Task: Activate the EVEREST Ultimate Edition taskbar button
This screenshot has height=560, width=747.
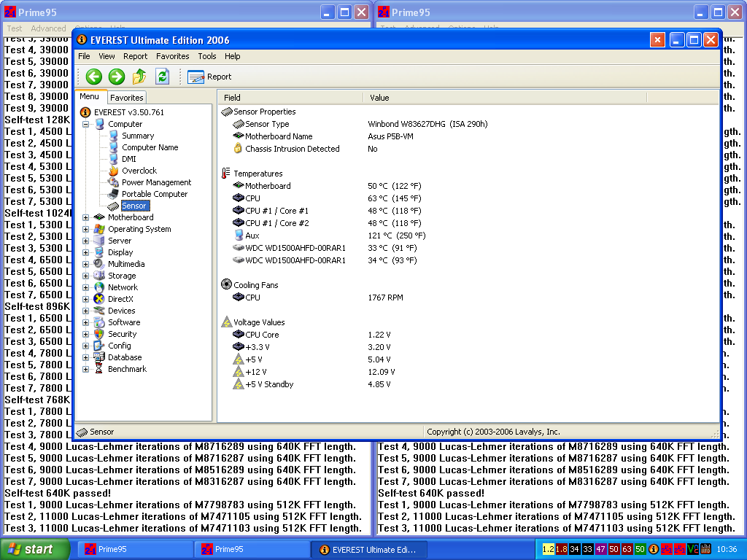Action: coord(368,550)
